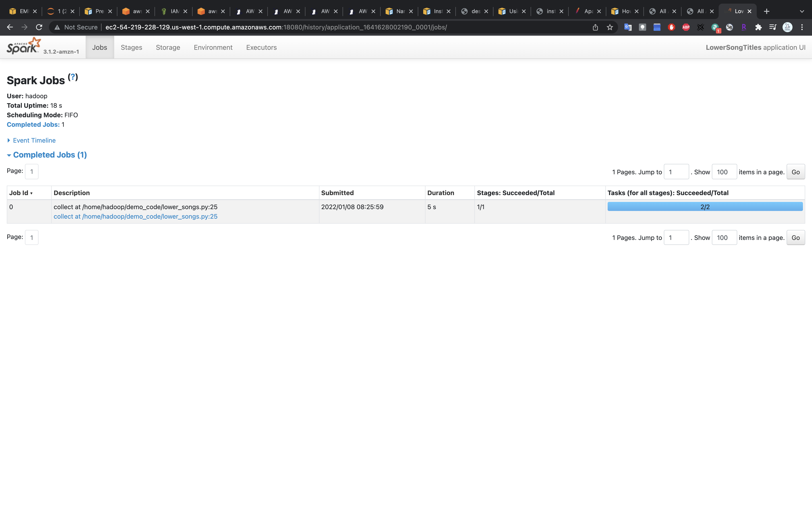Image resolution: width=812 pixels, height=507 pixels.
Task: Click the AdBlock Plus extension icon
Action: [686, 27]
